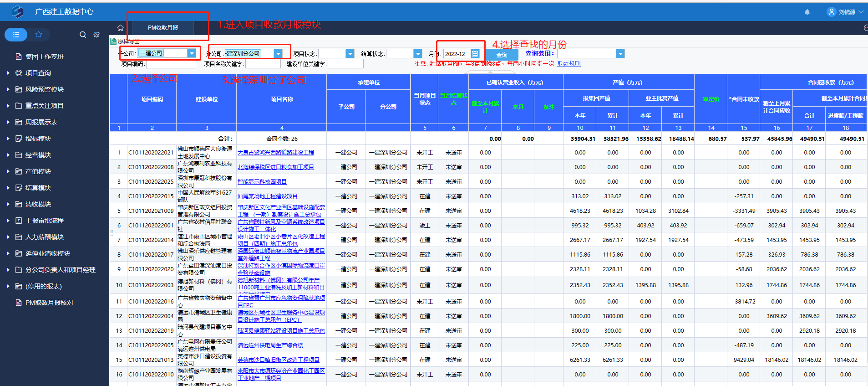Click project code C1011202022021 cell

[151, 153]
